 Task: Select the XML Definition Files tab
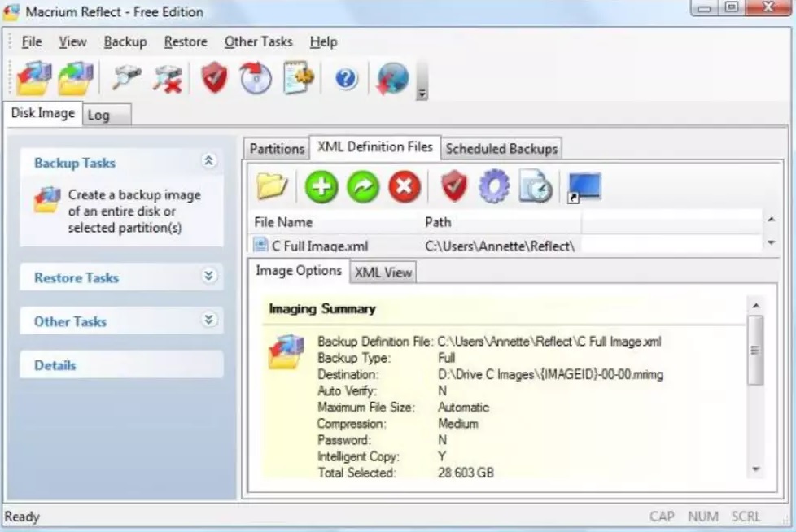click(x=375, y=147)
